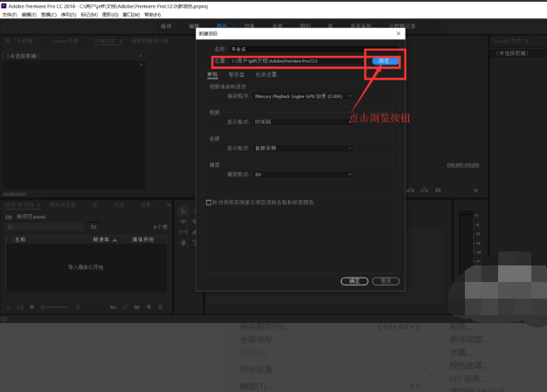Click the 保存副本(Y)... menu entry
This screenshot has height=392, width=547.
click(x=264, y=327)
